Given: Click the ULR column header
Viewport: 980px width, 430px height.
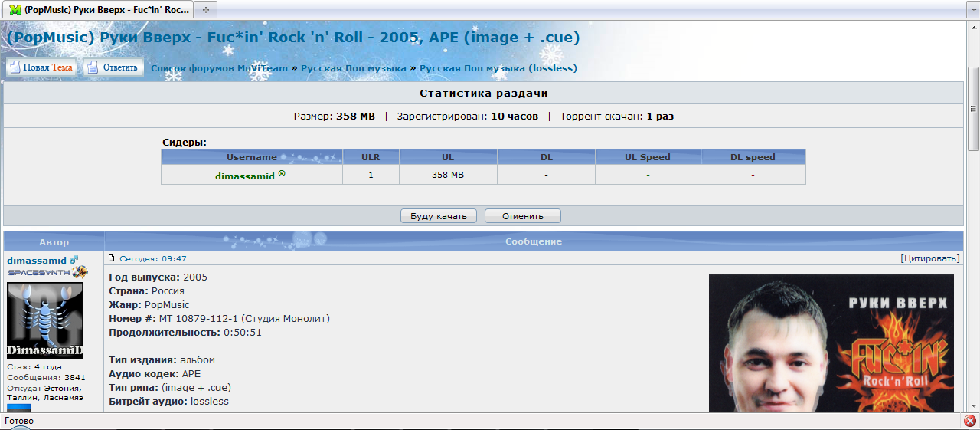Looking at the screenshot, I should [x=371, y=157].
